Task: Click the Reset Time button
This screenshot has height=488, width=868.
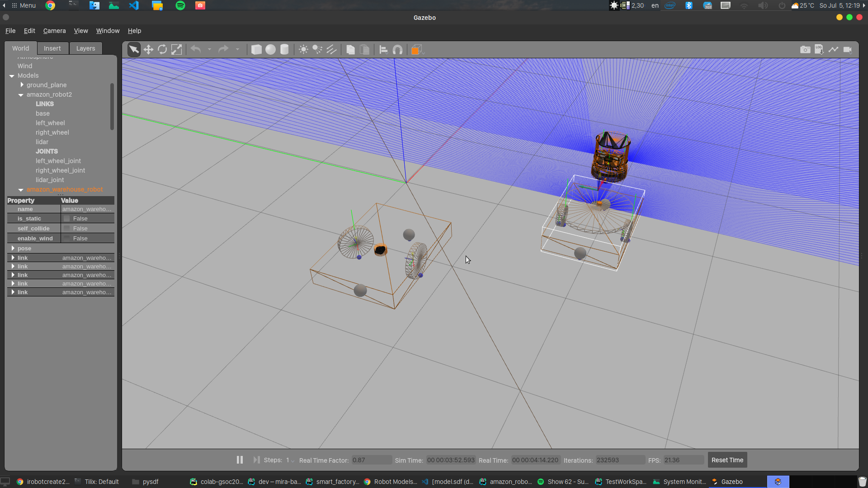Action: point(727,460)
